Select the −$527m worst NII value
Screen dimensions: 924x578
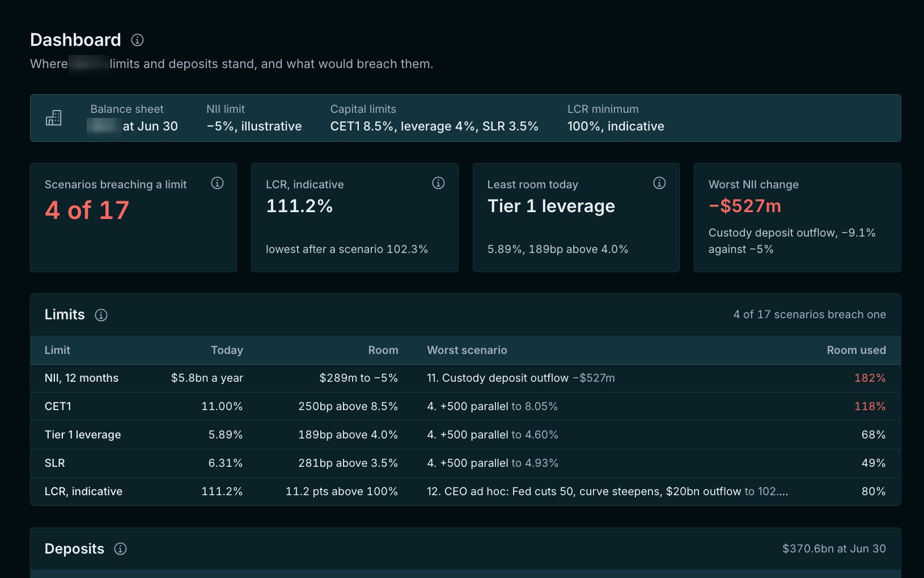pyautogui.click(x=745, y=206)
